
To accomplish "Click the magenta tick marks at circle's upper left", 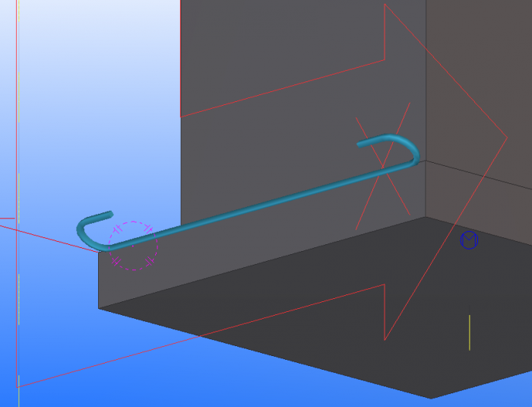I will (x=117, y=229).
